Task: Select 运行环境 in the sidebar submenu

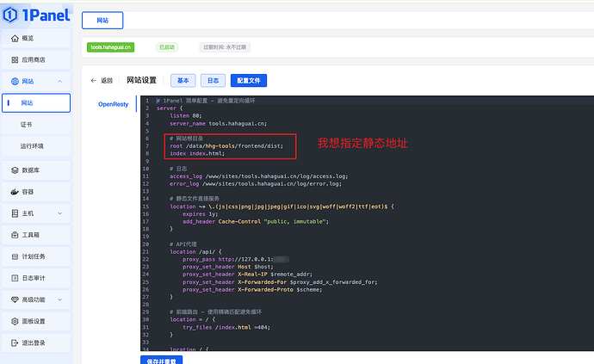Action: (32, 146)
